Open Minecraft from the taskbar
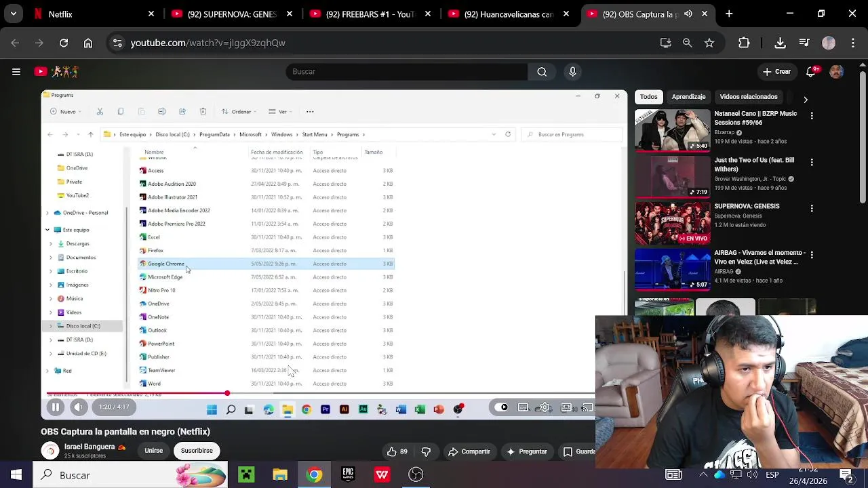The image size is (868, 488). pos(246,475)
